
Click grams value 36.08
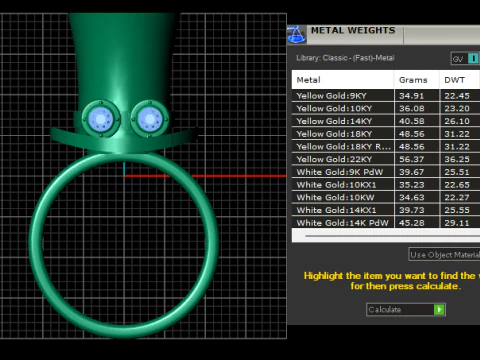point(412,109)
